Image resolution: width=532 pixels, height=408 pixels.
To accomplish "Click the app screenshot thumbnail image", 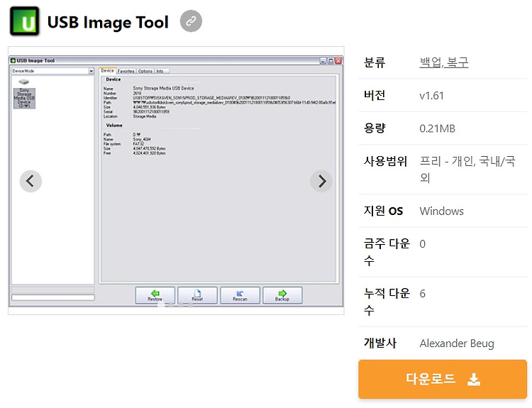I will coord(176,181).
